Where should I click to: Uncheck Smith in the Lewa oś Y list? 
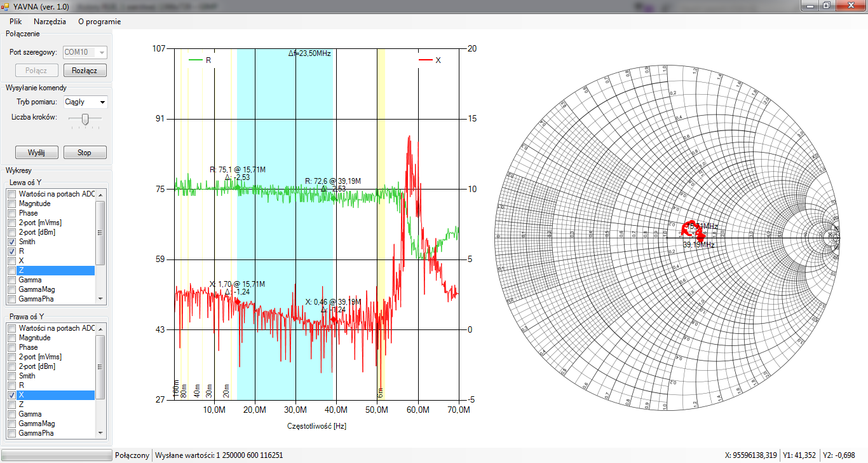point(11,242)
